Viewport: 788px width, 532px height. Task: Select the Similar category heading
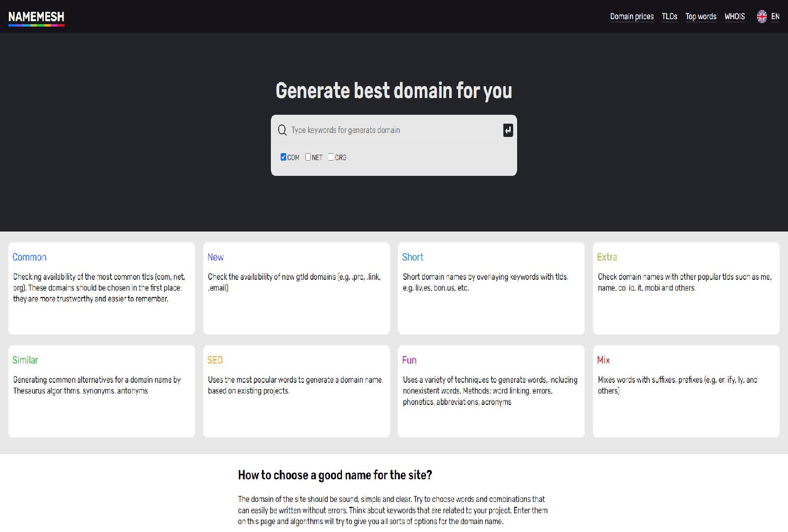click(25, 360)
